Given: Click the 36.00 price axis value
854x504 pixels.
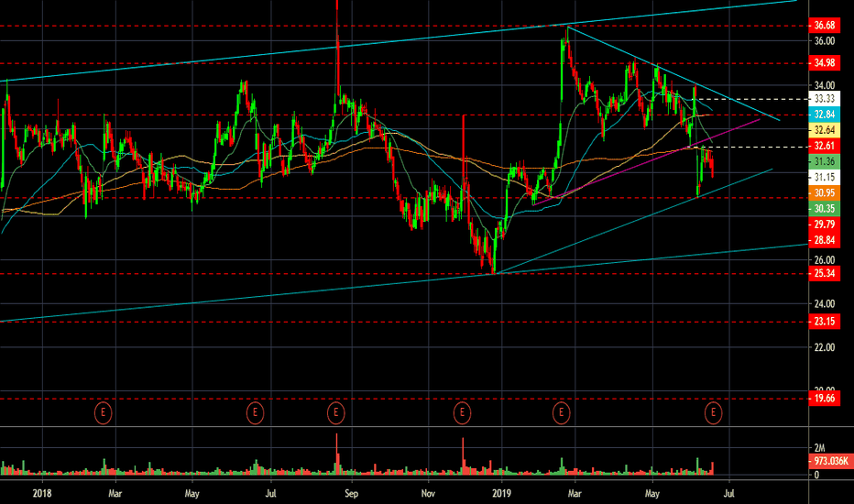Looking at the screenshot, I should (825, 41).
